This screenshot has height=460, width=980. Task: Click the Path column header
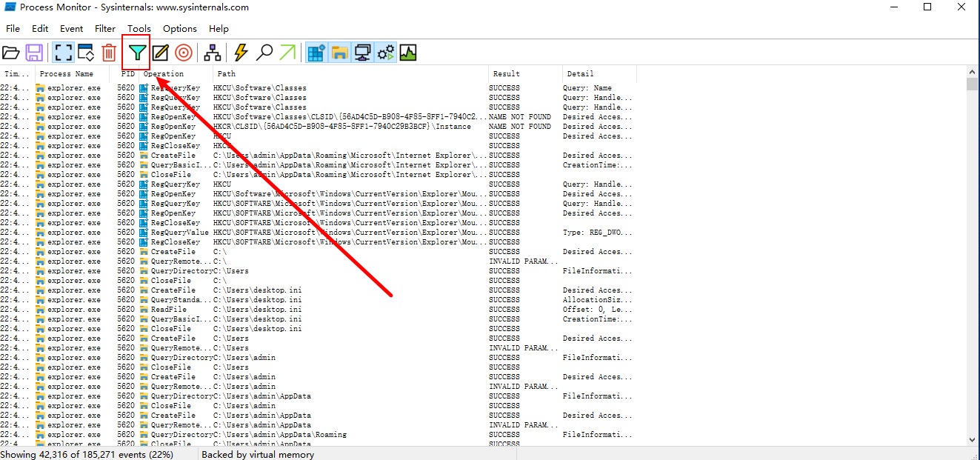tap(351, 74)
